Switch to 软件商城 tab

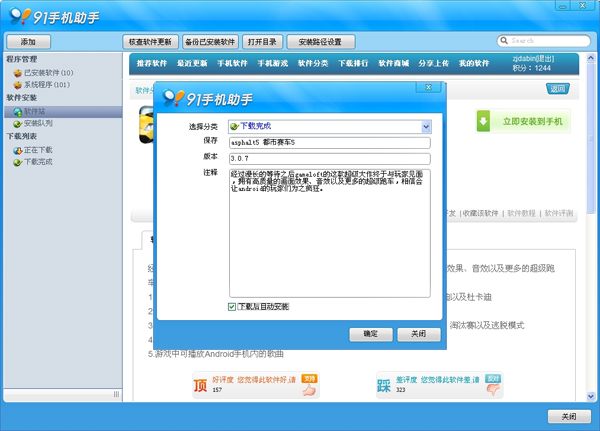point(393,63)
